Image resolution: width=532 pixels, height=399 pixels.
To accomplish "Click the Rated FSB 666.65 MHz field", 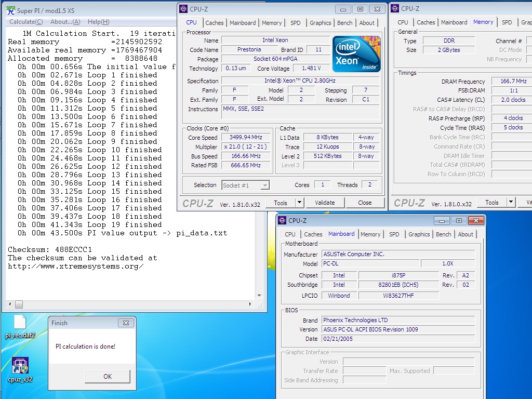I will click(246, 165).
